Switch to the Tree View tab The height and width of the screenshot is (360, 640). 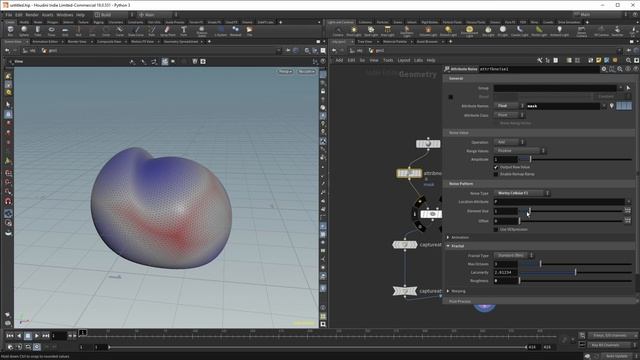tap(364, 42)
